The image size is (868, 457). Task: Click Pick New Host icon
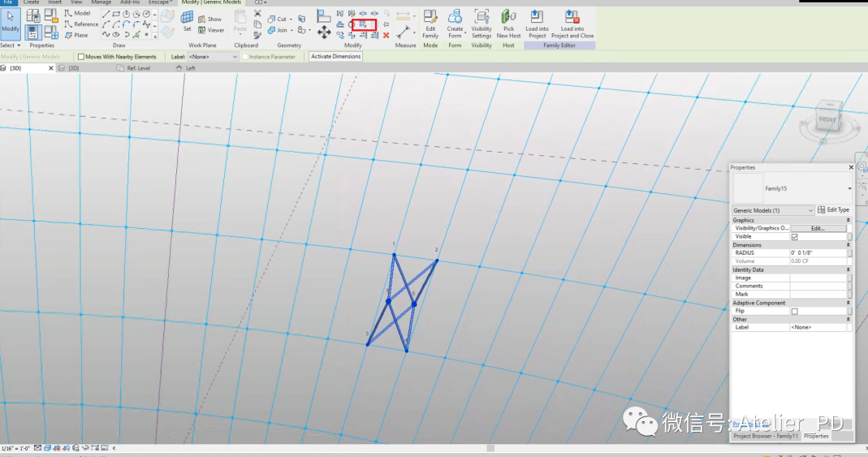508,24
